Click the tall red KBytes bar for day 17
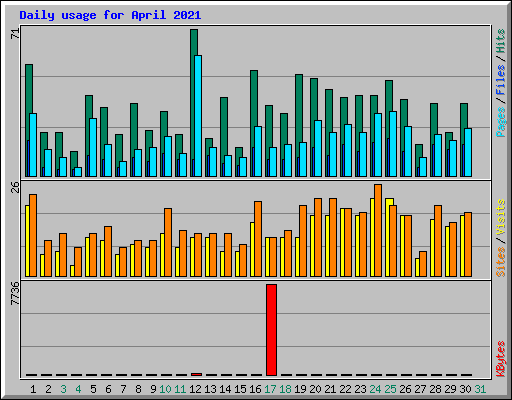The width and height of the screenshot is (512, 400). 271,330
